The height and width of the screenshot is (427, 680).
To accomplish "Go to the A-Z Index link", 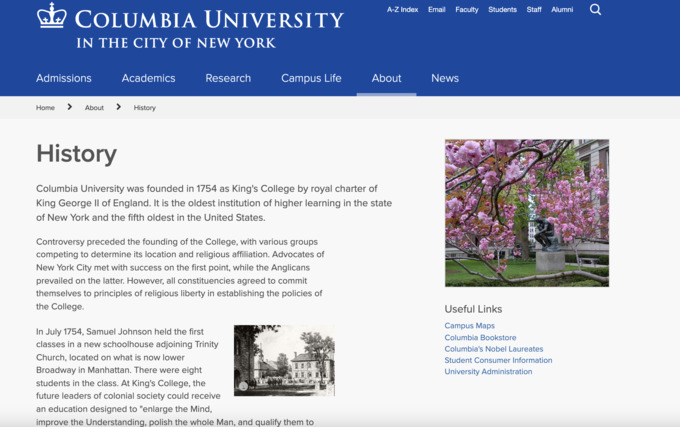I will pyautogui.click(x=402, y=10).
